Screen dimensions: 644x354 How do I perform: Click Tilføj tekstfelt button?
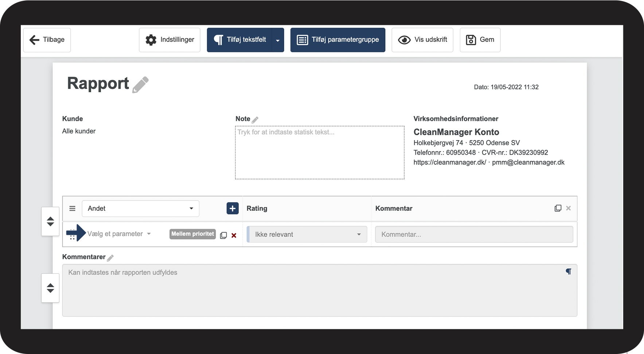(x=239, y=40)
